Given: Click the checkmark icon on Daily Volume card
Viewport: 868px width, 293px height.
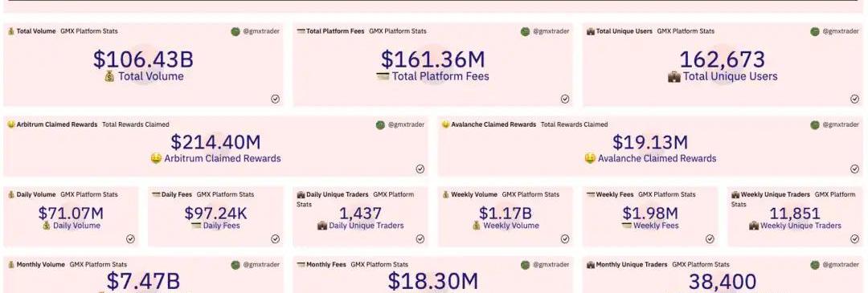Looking at the screenshot, I should pos(130,239).
